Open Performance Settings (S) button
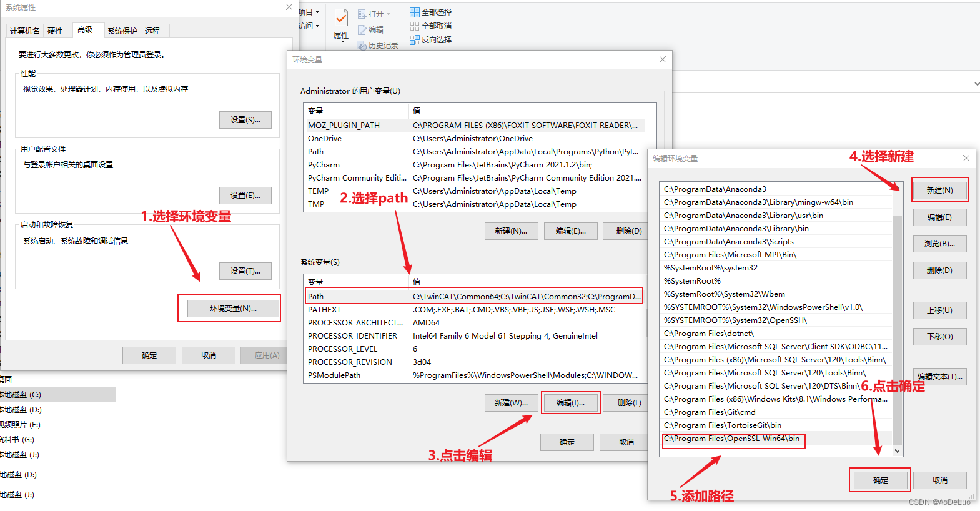 (x=245, y=120)
